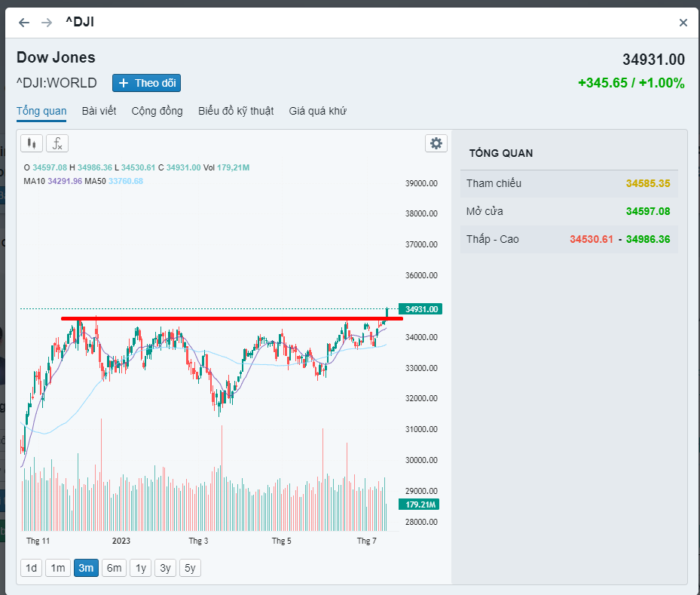This screenshot has height=595, width=700.
Task: Open chart settings gear
Action: [x=436, y=143]
